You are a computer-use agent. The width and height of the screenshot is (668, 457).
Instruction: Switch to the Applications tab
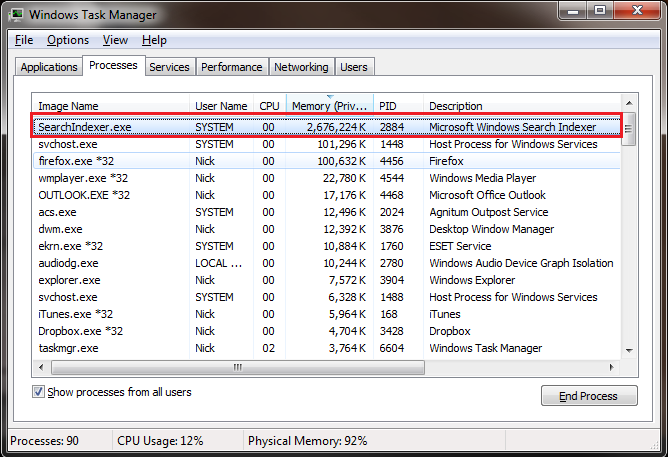pos(49,67)
